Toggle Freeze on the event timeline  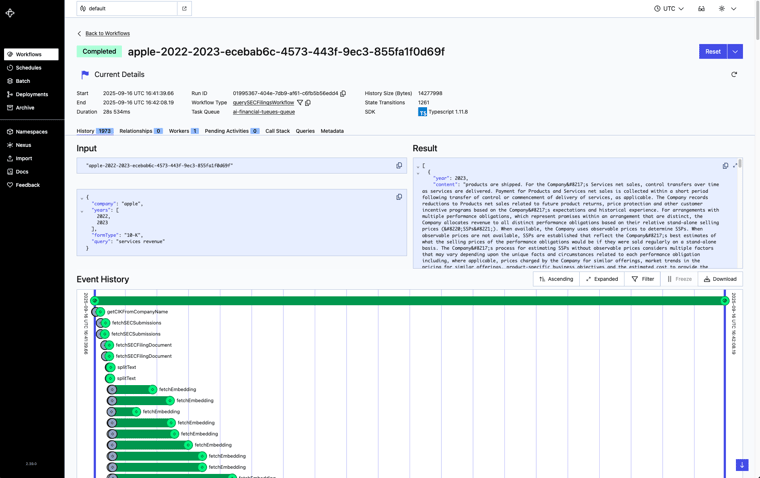point(679,279)
